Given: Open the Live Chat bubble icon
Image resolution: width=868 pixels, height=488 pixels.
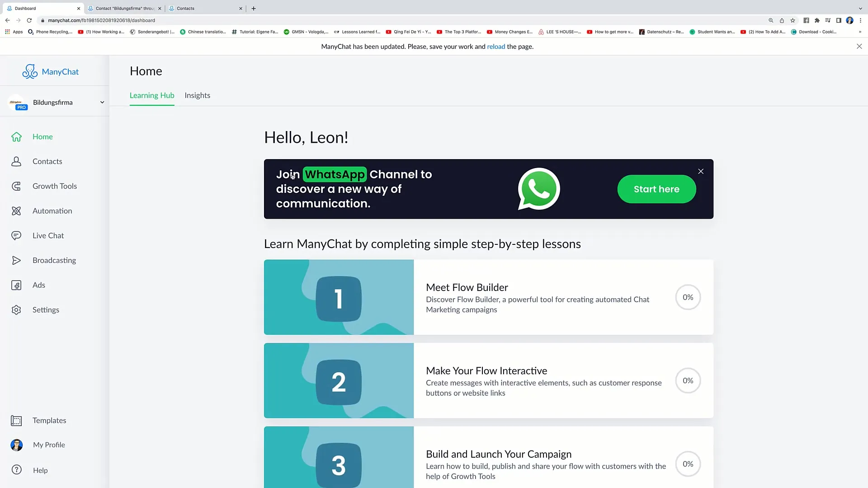Looking at the screenshot, I should (x=16, y=235).
